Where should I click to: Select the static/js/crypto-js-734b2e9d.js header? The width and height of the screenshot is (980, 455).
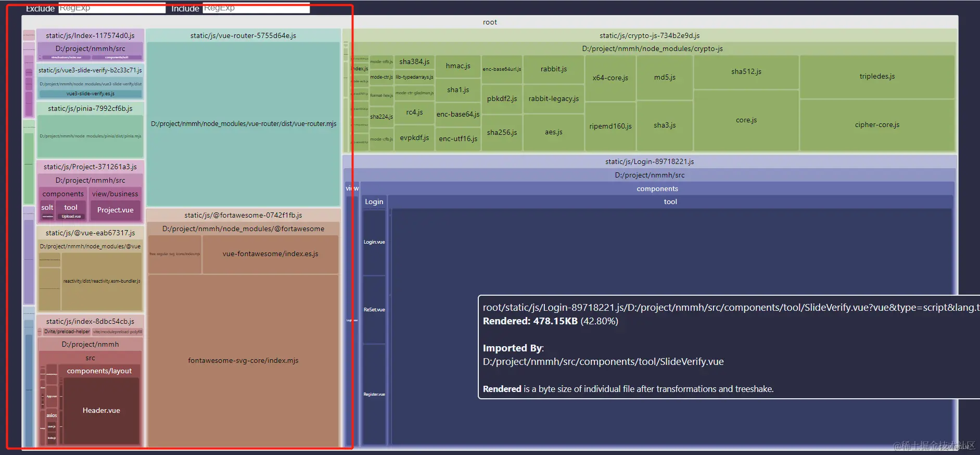coord(649,35)
